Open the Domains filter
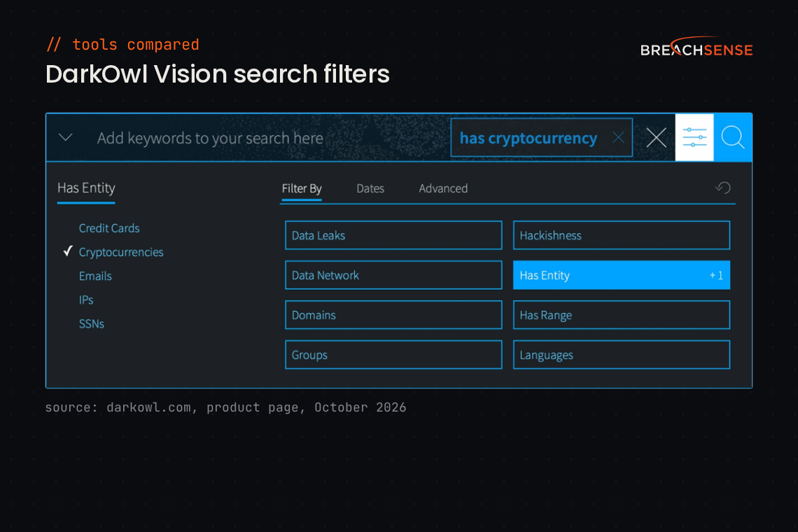Screen dimensions: 798x532 [x=393, y=314]
